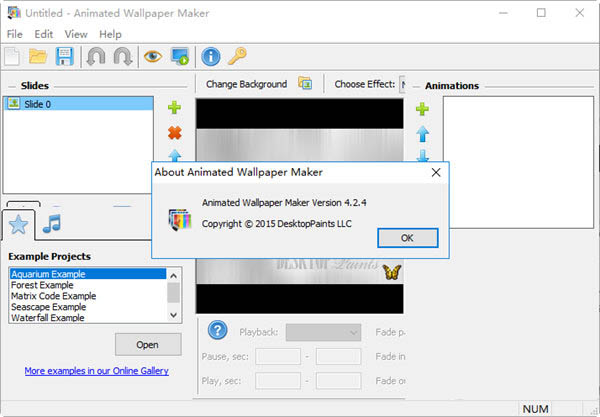Save the project with the floppy disk icon
This screenshot has height=417, width=600.
[x=65, y=57]
